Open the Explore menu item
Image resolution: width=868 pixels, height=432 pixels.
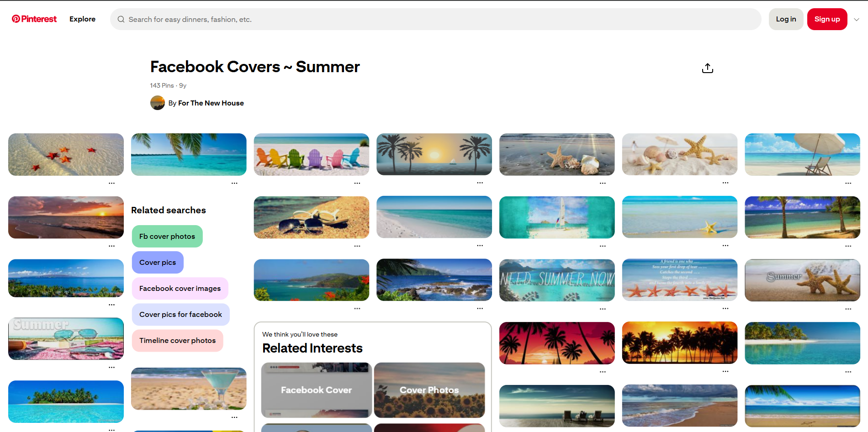82,19
